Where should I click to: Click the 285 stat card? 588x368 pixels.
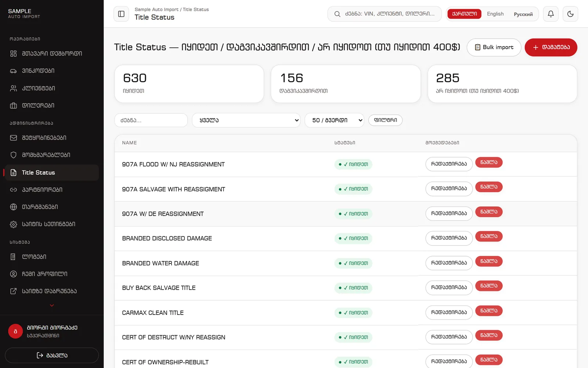(502, 84)
